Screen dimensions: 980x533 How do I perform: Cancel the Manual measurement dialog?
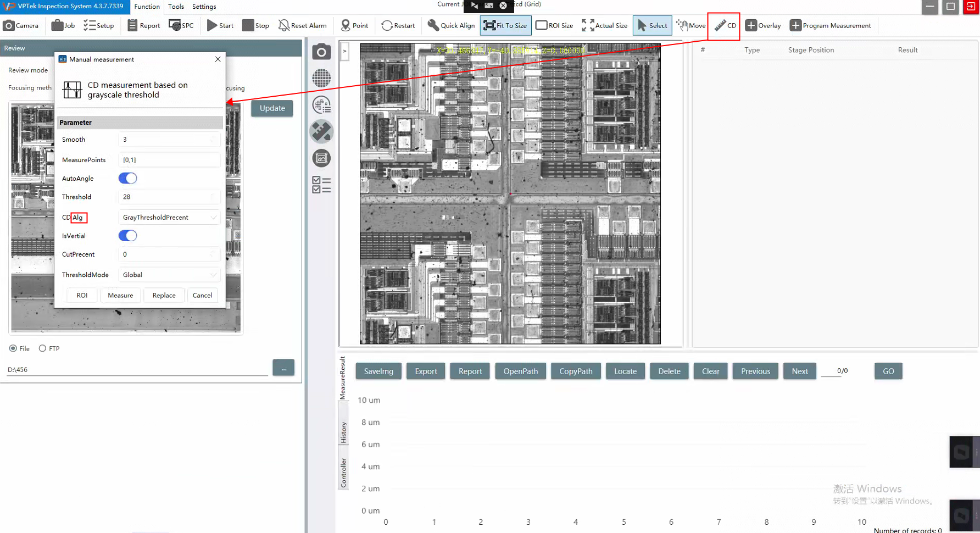[202, 296]
